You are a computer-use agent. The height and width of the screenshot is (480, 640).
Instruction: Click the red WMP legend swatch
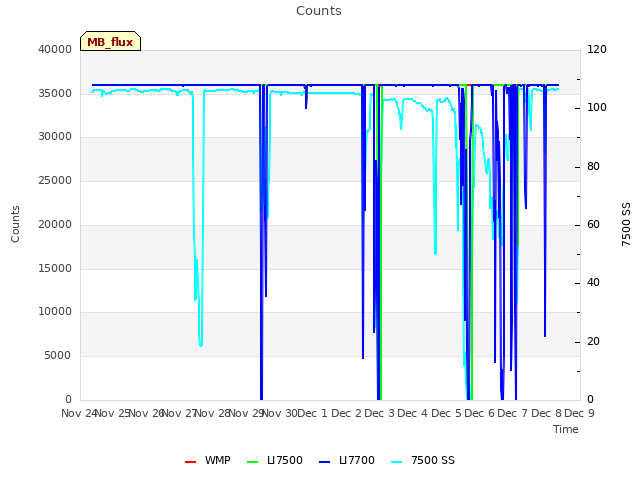tap(190, 462)
